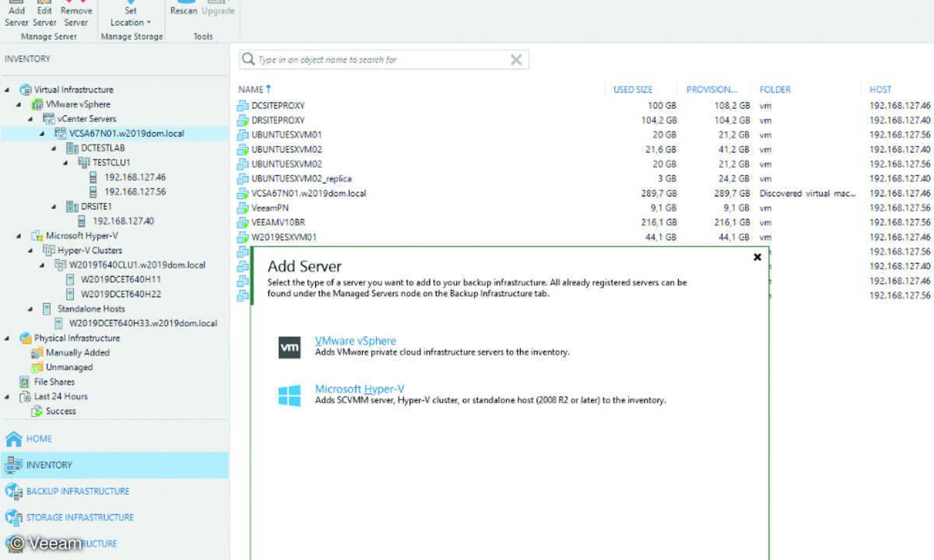Select the DRSITEPROXY VM row

585,120
